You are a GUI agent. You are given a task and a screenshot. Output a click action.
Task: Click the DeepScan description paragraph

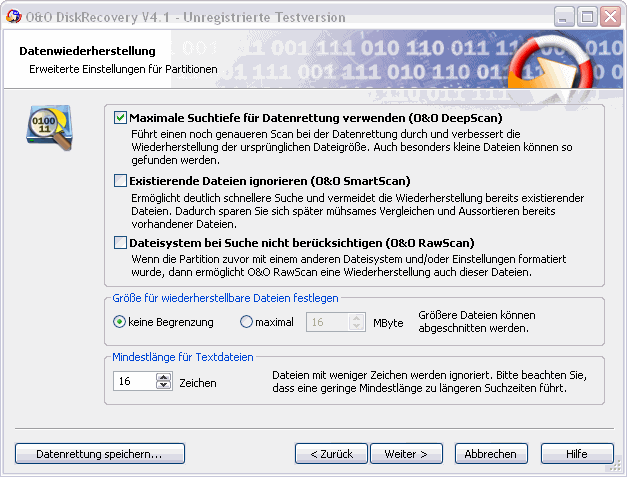click(352, 147)
